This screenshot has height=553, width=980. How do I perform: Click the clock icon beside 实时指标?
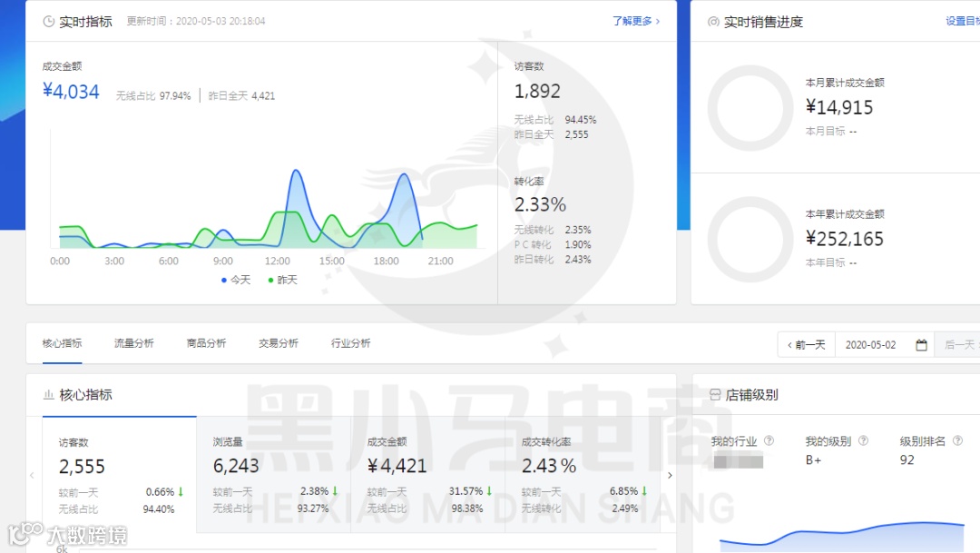(x=48, y=21)
